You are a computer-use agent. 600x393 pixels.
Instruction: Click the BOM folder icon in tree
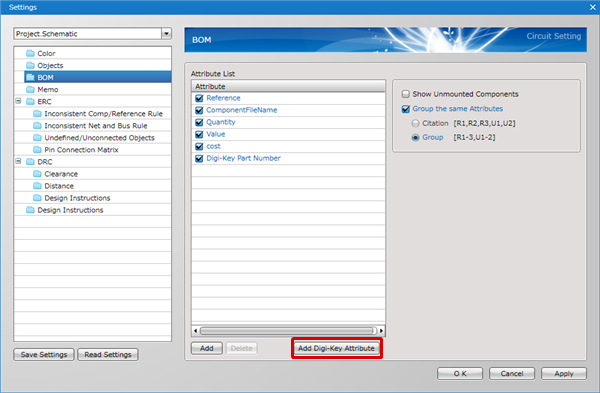pos(30,77)
